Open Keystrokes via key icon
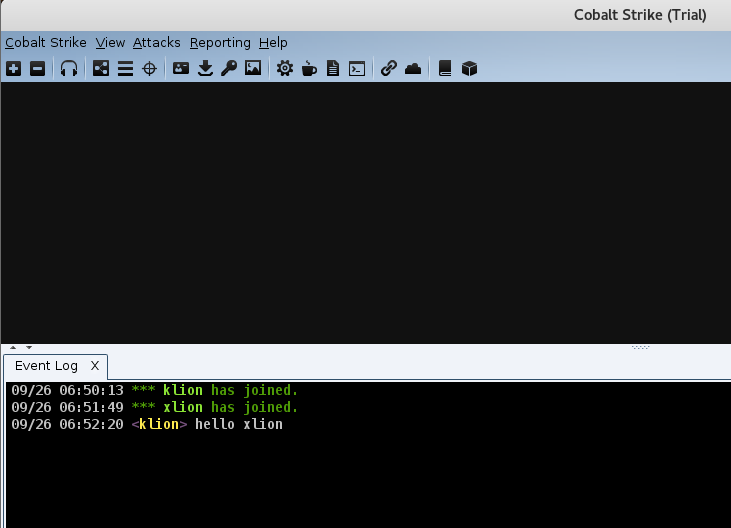 click(x=229, y=69)
